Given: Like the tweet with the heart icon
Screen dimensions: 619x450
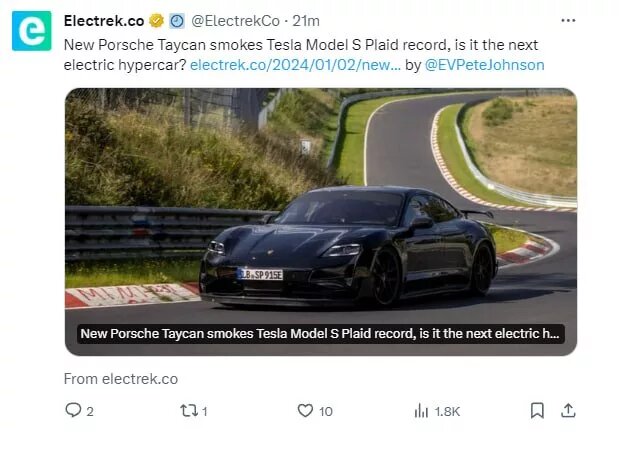Looking at the screenshot, I should point(306,410).
